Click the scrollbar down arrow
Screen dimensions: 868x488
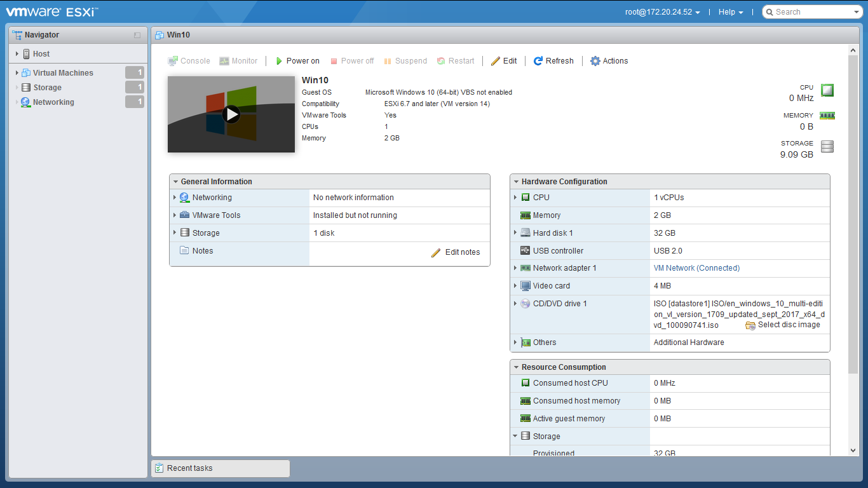(853, 451)
